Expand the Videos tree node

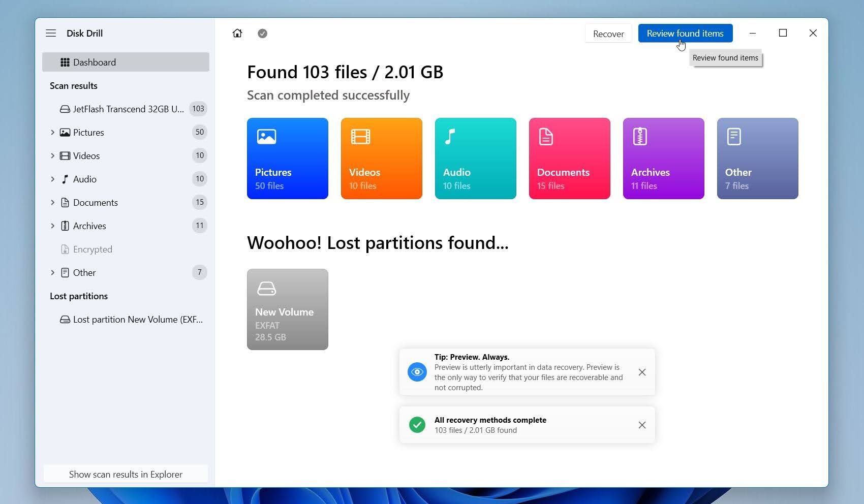[52, 155]
